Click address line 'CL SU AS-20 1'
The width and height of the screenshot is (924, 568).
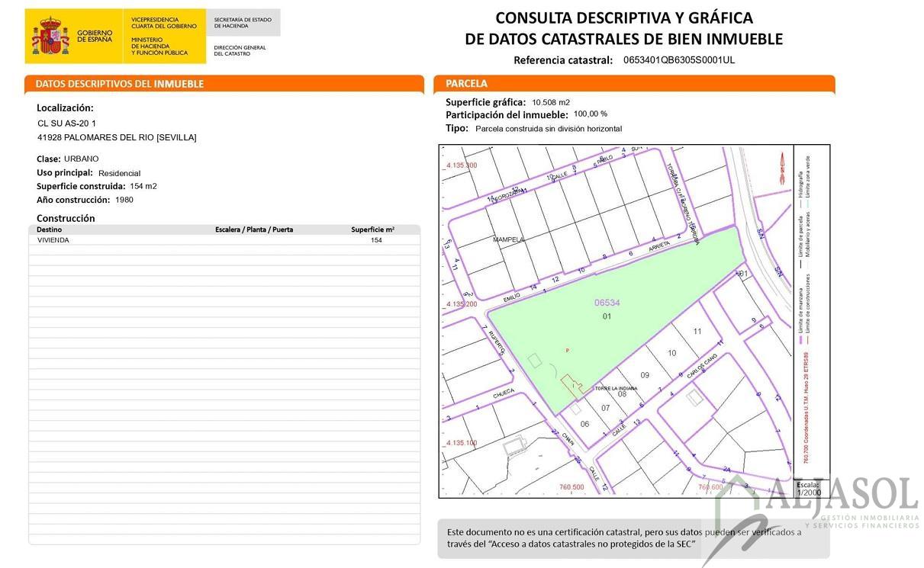pos(67,123)
